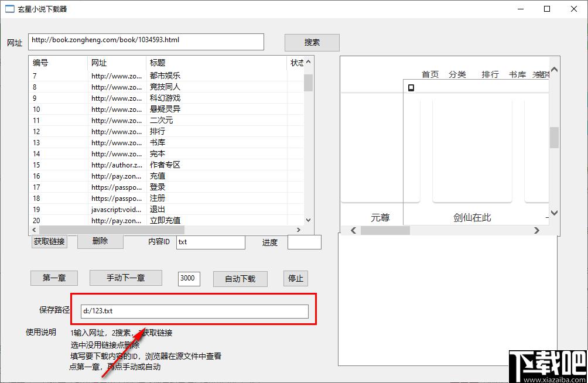Click the 内容ID input containing txt
The image size is (588, 383).
coord(210,242)
